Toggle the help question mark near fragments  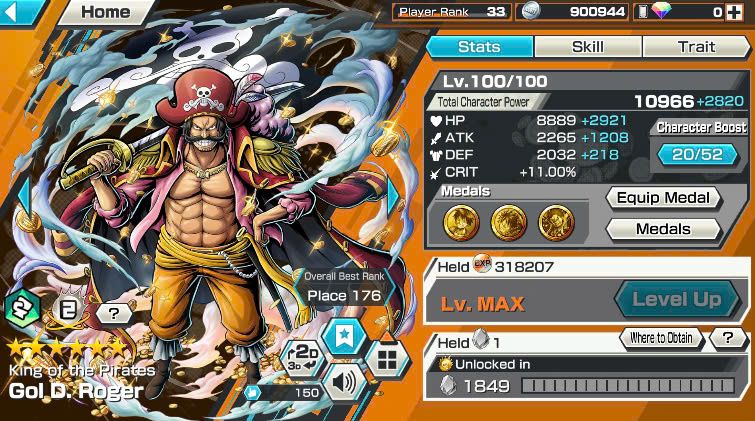pos(728,338)
